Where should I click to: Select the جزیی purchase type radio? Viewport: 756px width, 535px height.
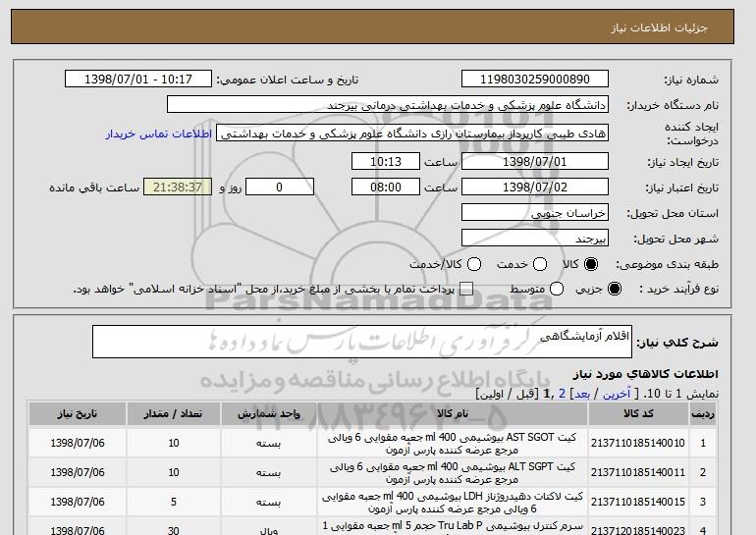615,289
